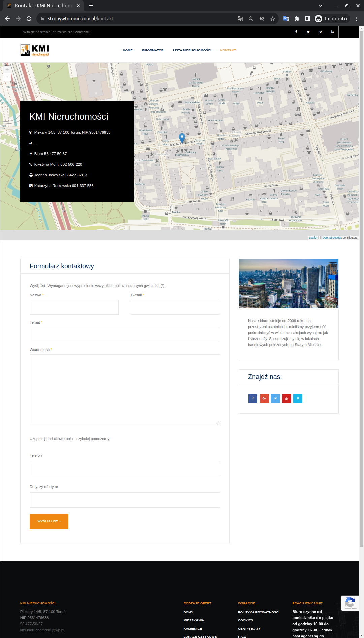364x638 pixels.
Task: Open the browser Extensions puzzle icon
Action: tap(297, 19)
